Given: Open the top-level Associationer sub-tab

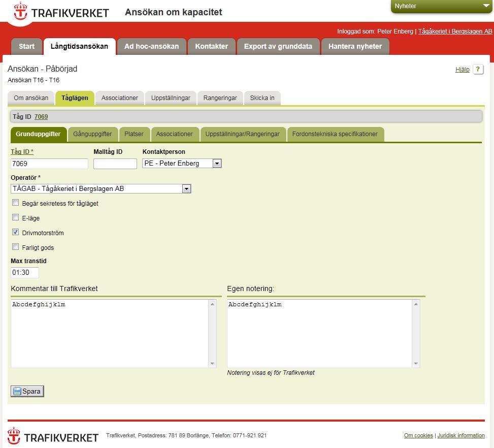Looking at the screenshot, I should 120,98.
